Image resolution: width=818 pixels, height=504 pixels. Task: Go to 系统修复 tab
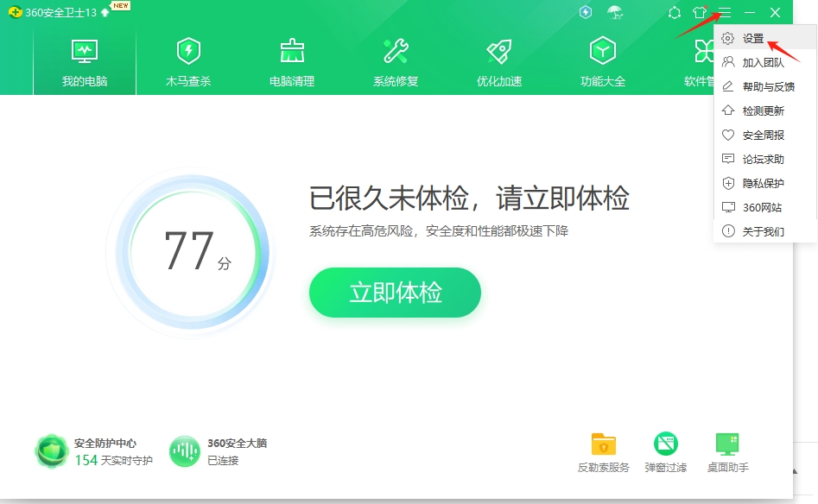tap(396, 63)
